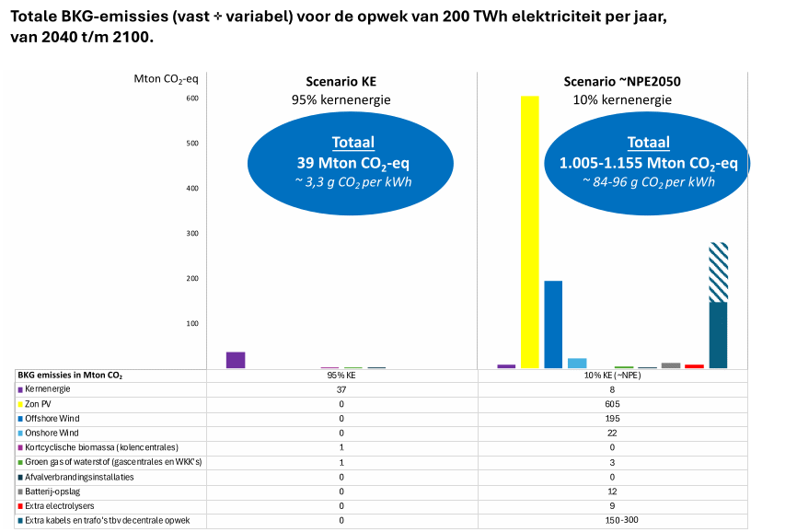Select the 150-300 value in bottom table row
Viewport: 797px width, 532px height.
[x=623, y=520]
